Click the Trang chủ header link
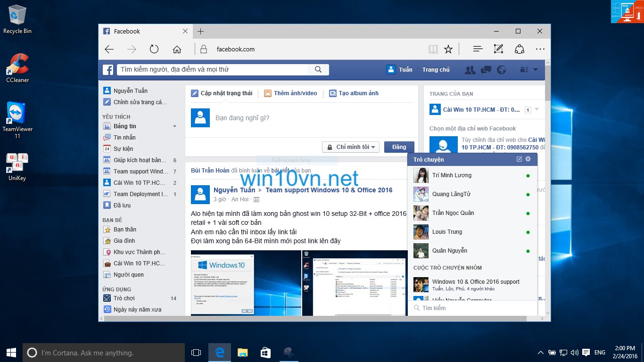This screenshot has height=362, width=644. pyautogui.click(x=436, y=70)
